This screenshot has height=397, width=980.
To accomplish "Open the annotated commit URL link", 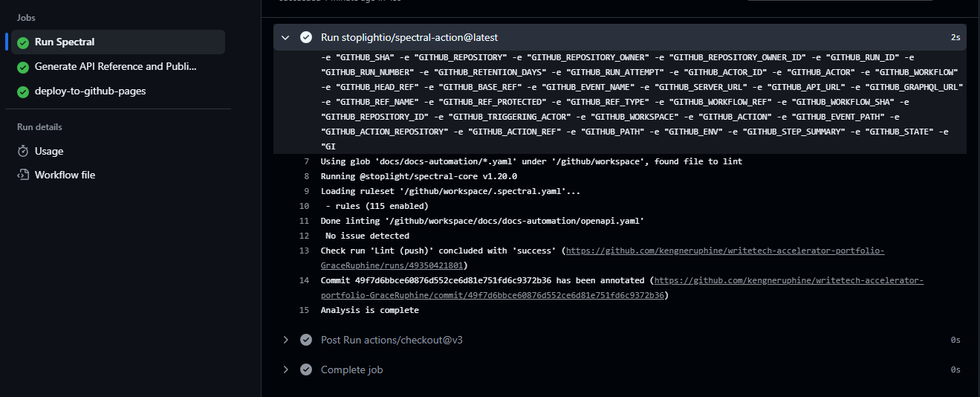I will pos(788,281).
